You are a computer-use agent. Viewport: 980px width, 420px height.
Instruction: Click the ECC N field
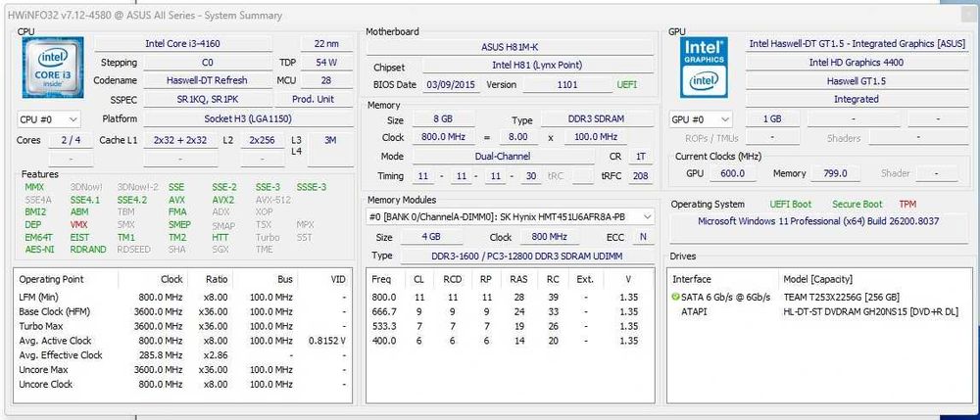643,237
